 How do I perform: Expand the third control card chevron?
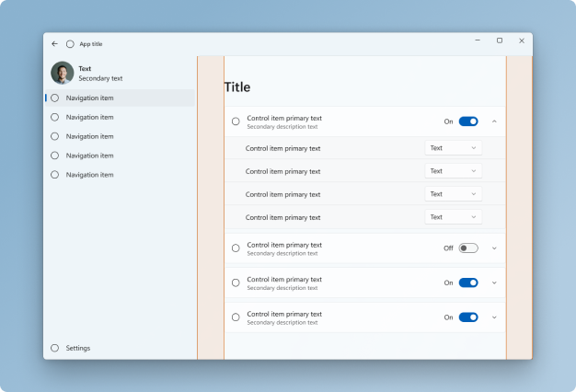[494, 282]
